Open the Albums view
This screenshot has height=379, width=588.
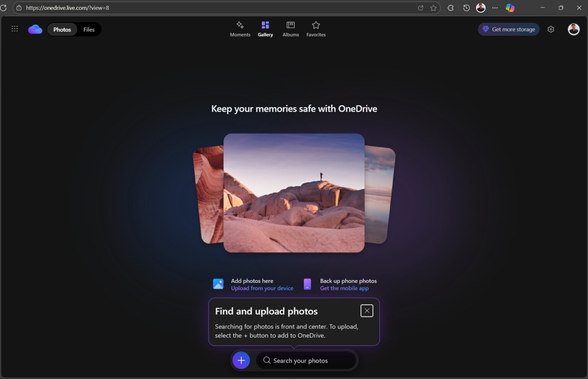click(290, 29)
